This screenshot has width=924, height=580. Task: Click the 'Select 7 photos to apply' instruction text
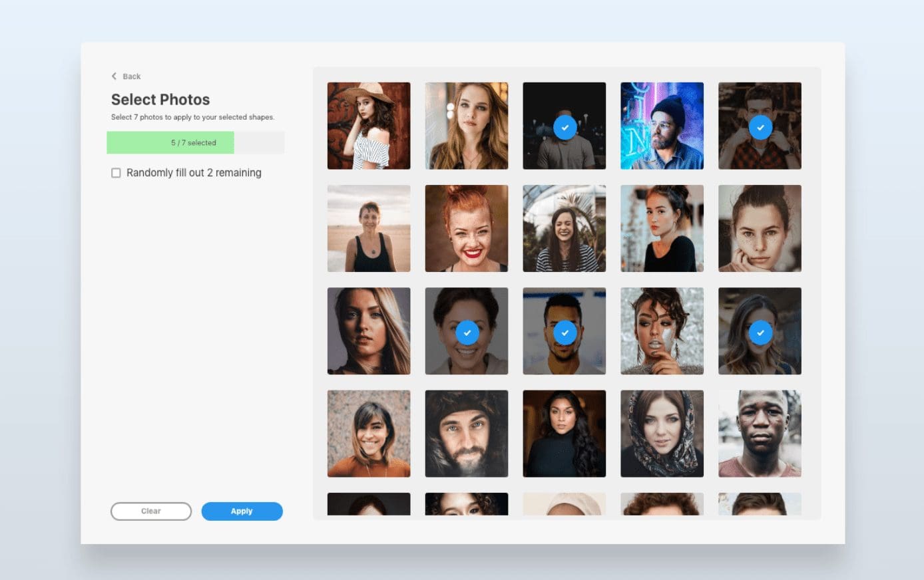click(x=192, y=117)
